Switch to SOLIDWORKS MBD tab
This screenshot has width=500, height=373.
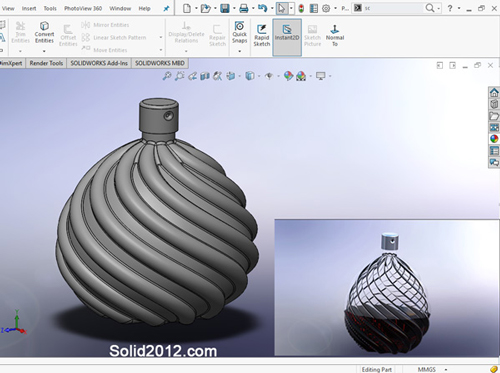coord(160,63)
